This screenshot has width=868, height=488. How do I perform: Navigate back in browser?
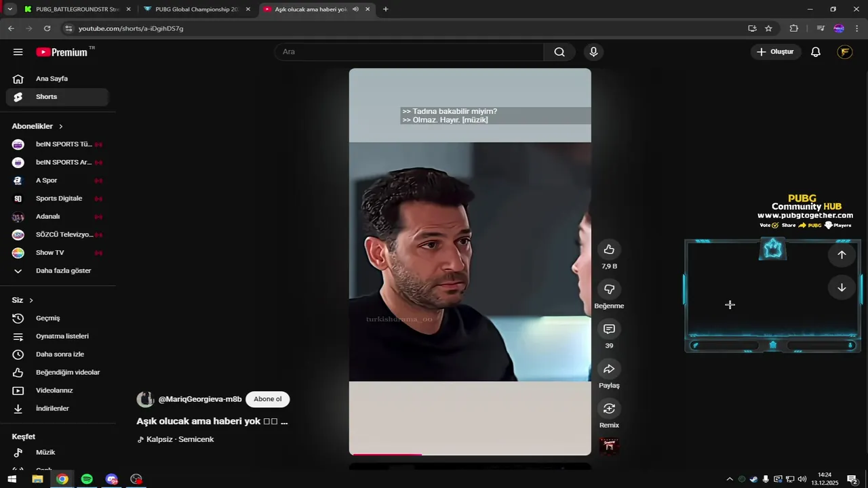[11, 28]
